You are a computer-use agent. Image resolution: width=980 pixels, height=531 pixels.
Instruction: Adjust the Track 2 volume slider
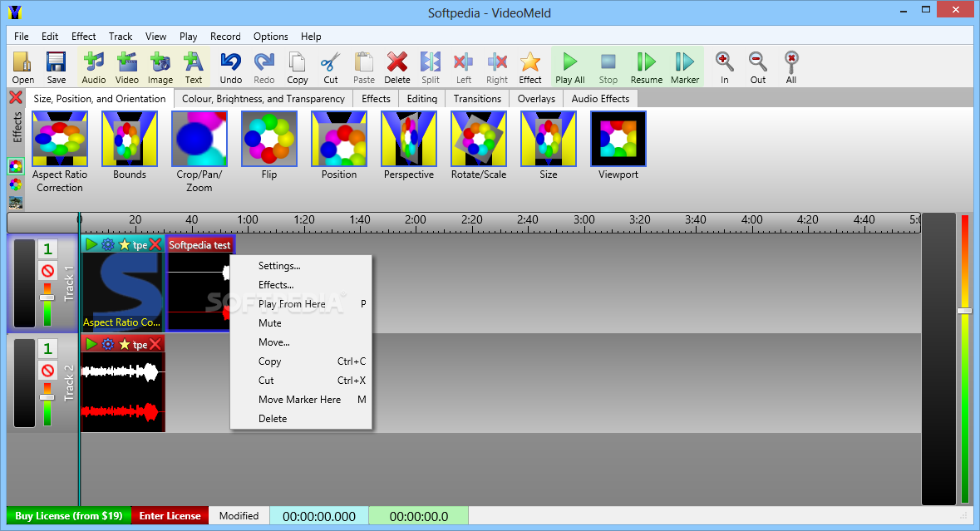click(x=47, y=397)
